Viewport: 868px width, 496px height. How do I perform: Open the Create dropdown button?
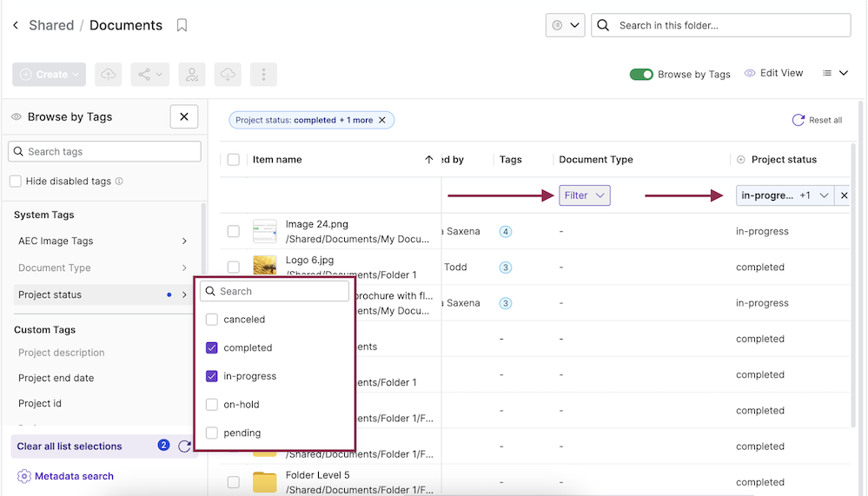[50, 74]
